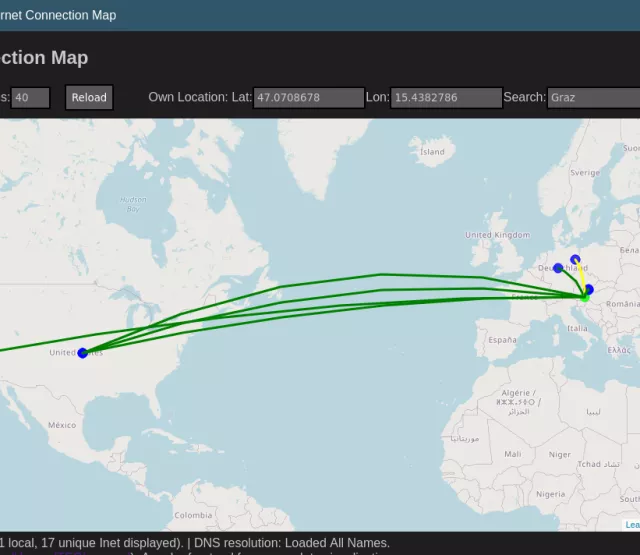
Task: Click the Own Location Lat label
Action: tap(200, 97)
